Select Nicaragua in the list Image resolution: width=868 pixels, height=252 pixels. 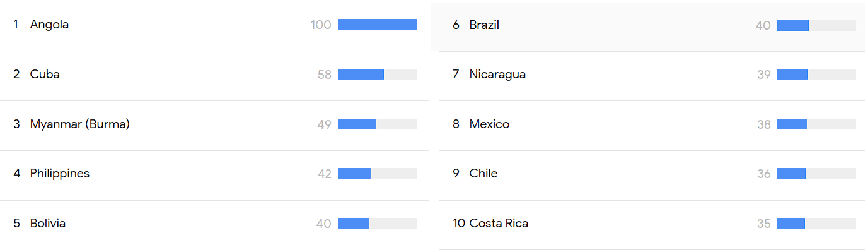pyautogui.click(x=652, y=75)
